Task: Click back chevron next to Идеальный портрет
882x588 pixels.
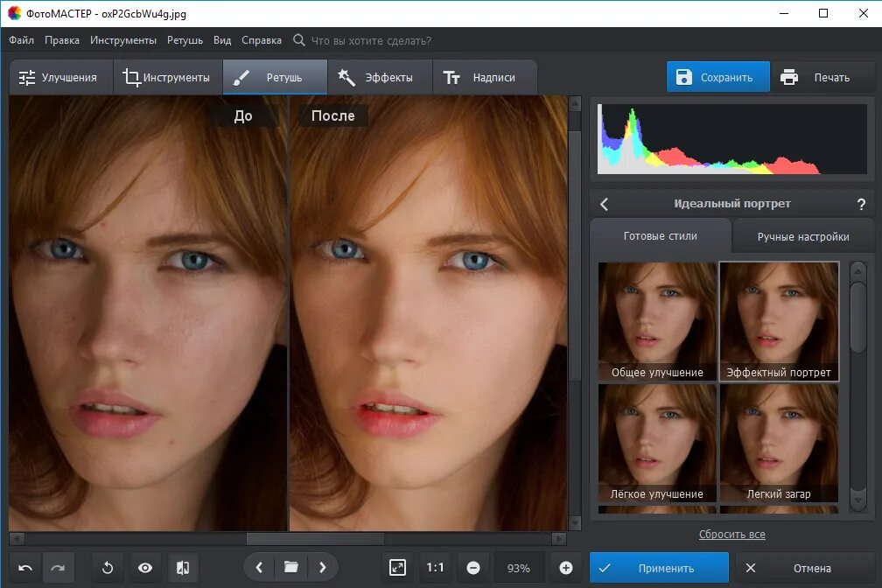Action: (604, 204)
